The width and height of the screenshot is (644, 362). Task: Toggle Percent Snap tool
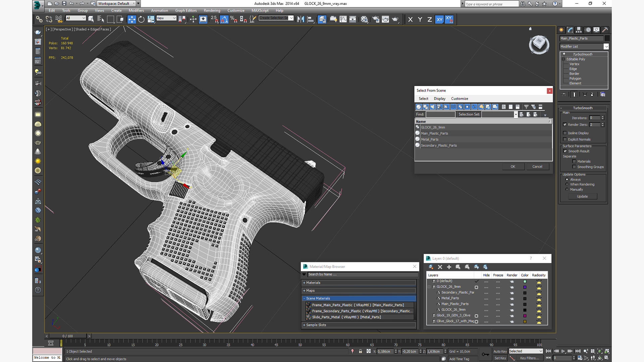(234, 19)
